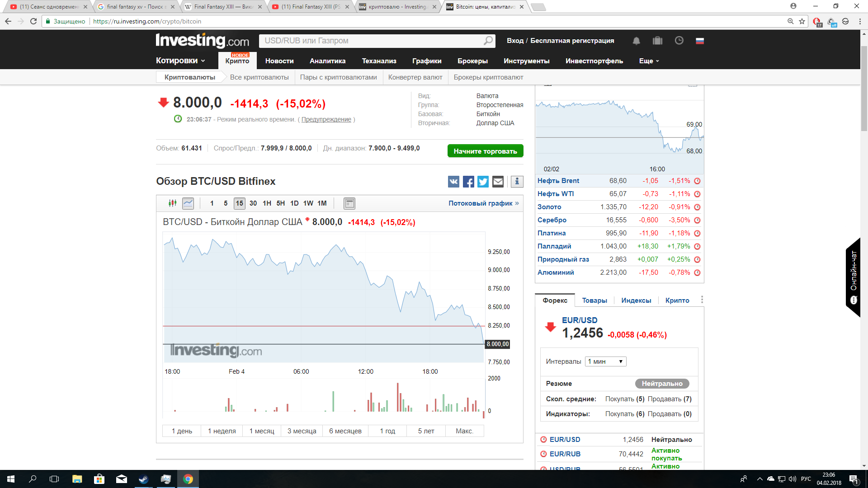Select the 15 minute chart interval
This screenshot has height=488, width=868.
[240, 203]
